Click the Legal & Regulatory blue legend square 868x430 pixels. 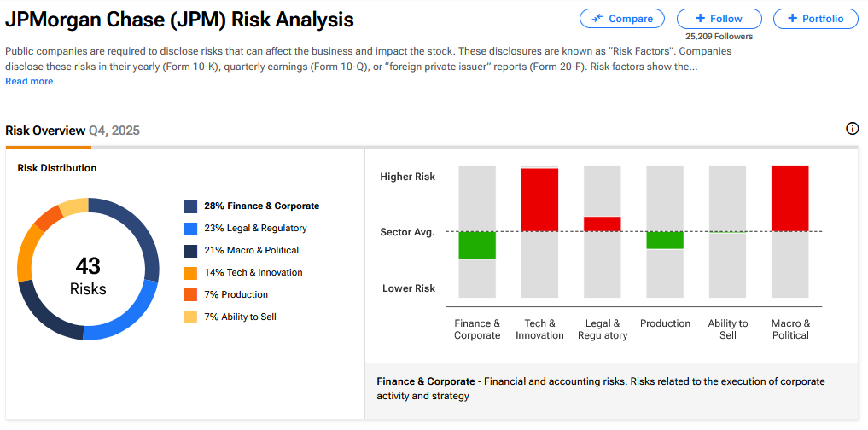tap(190, 229)
